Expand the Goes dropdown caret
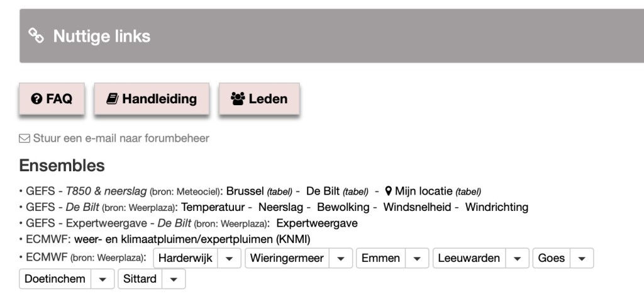The width and height of the screenshot is (644, 301). pyautogui.click(x=582, y=258)
